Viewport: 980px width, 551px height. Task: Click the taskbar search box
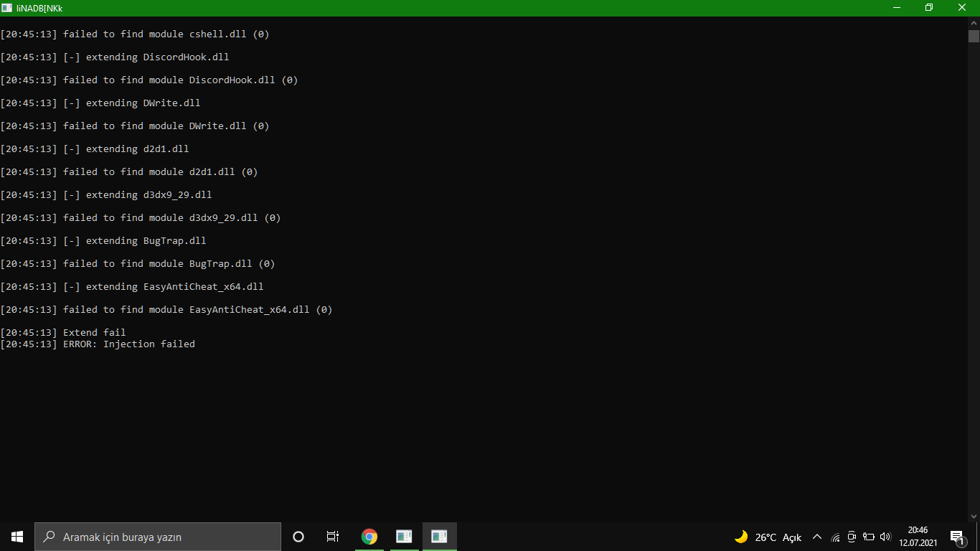[x=158, y=537]
